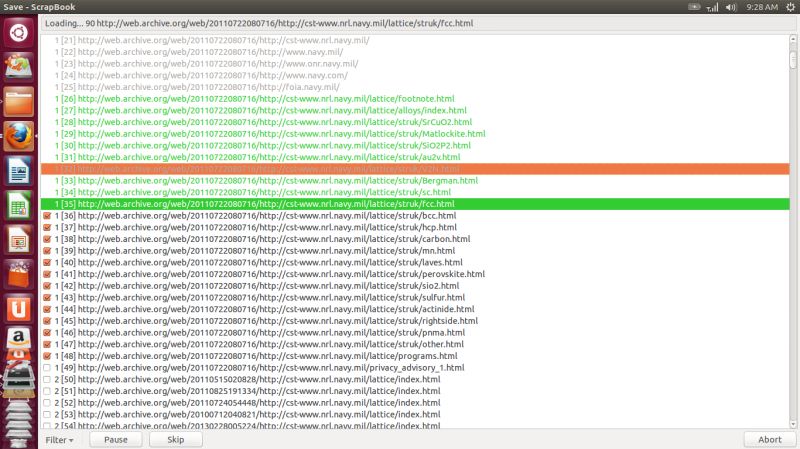Launch Firefox from the dock
The image size is (800, 449).
point(18,136)
